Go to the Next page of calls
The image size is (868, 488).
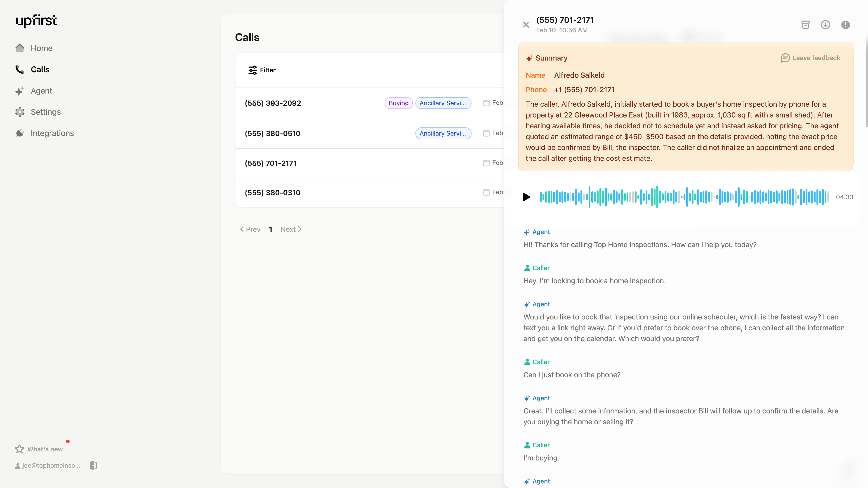[290, 229]
